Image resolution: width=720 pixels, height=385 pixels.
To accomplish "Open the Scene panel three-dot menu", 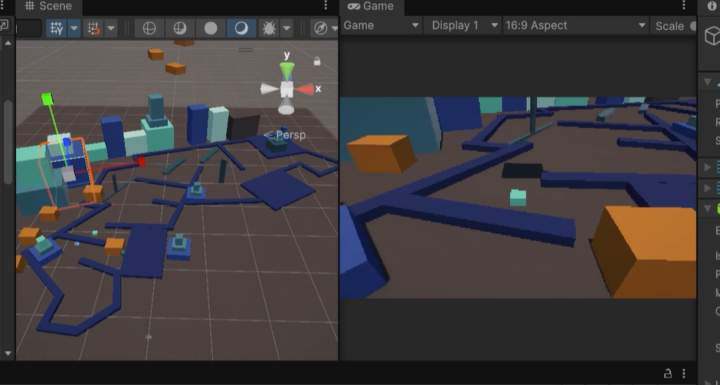I will tap(326, 6).
